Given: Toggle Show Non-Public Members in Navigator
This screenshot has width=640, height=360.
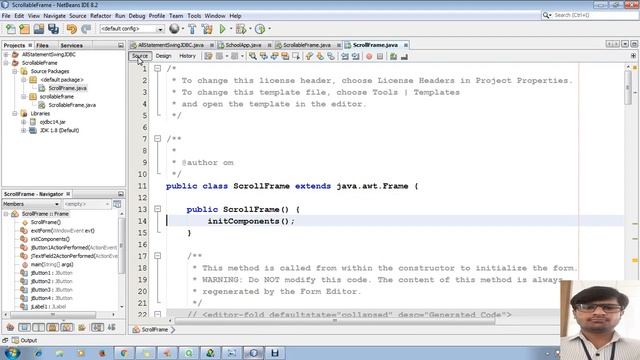Looking at the screenshot, I should tap(53, 327).
